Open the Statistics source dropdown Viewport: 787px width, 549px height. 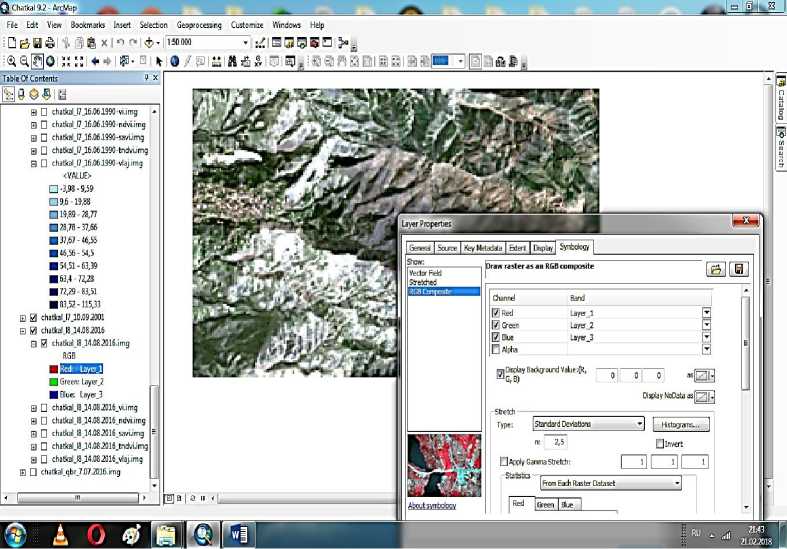(x=677, y=483)
